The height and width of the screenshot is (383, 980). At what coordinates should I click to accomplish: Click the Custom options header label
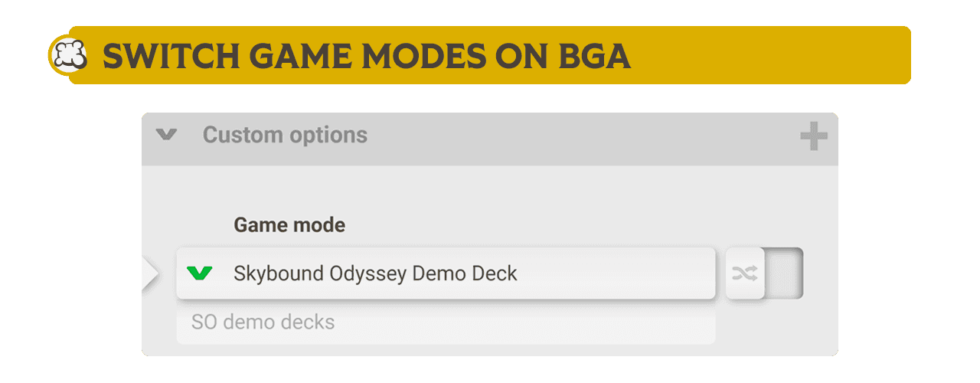pos(285,136)
